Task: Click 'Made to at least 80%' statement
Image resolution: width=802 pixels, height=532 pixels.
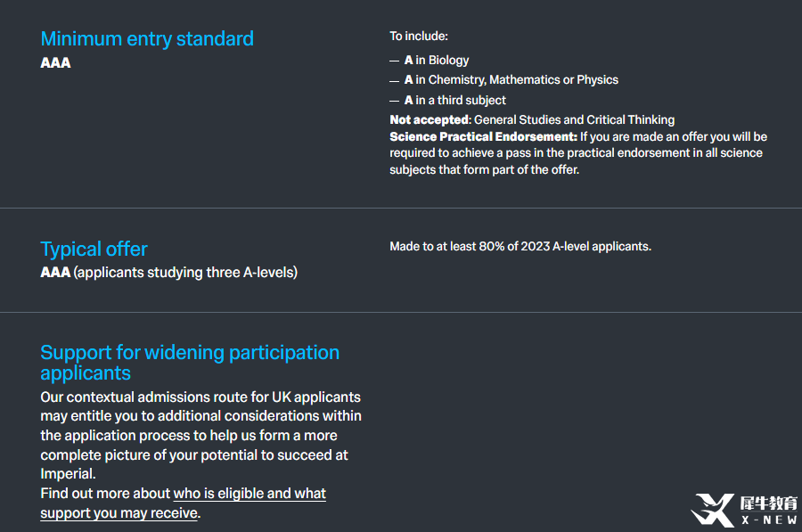Action: coord(520,247)
